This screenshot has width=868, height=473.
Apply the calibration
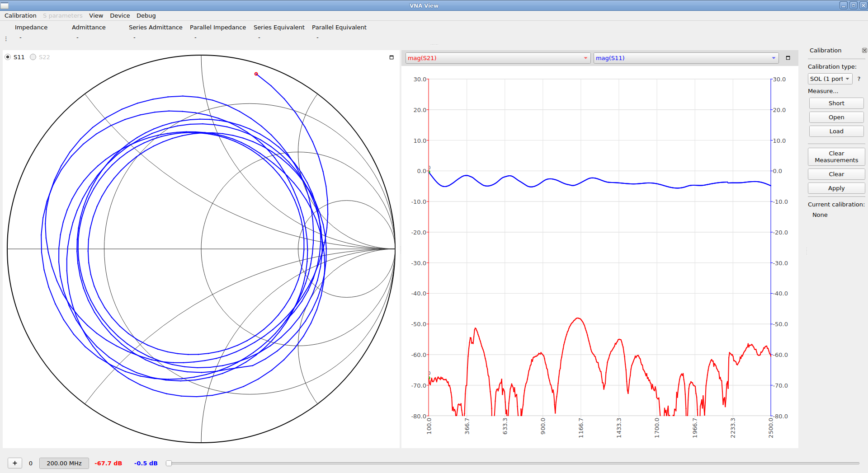click(x=836, y=188)
